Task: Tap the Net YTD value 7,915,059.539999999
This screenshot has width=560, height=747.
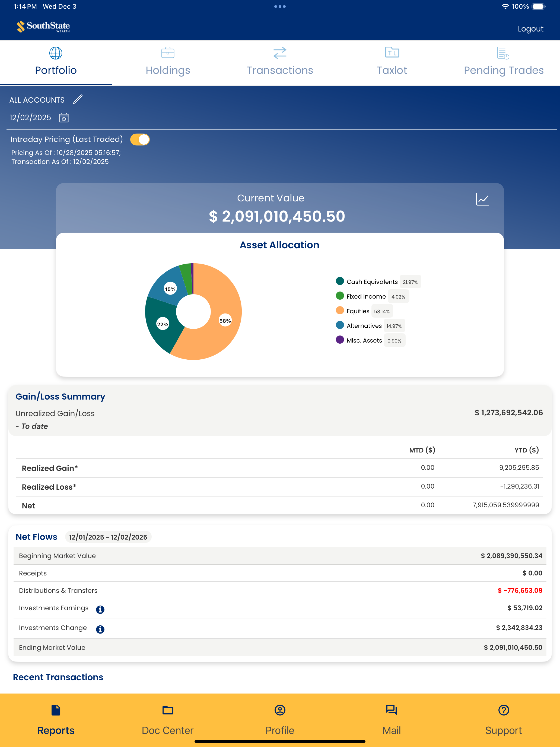Action: 506,505
